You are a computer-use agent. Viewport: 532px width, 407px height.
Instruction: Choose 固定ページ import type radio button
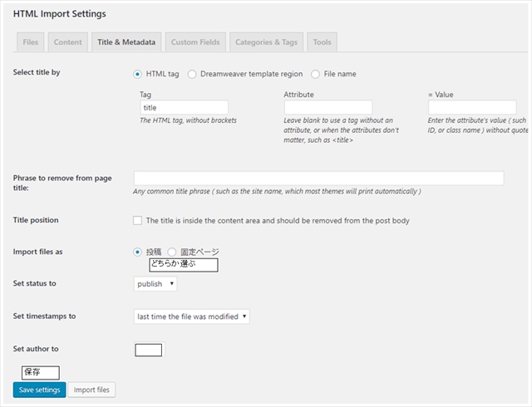172,252
